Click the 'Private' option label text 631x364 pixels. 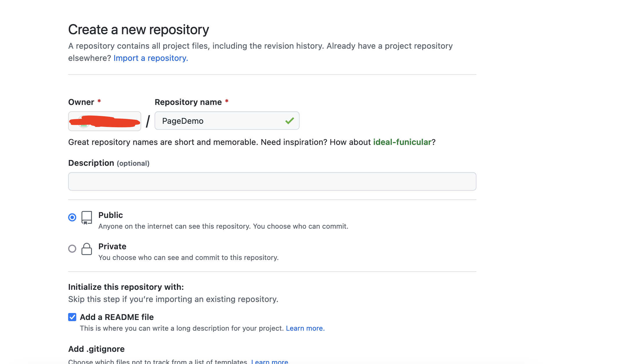tap(112, 246)
